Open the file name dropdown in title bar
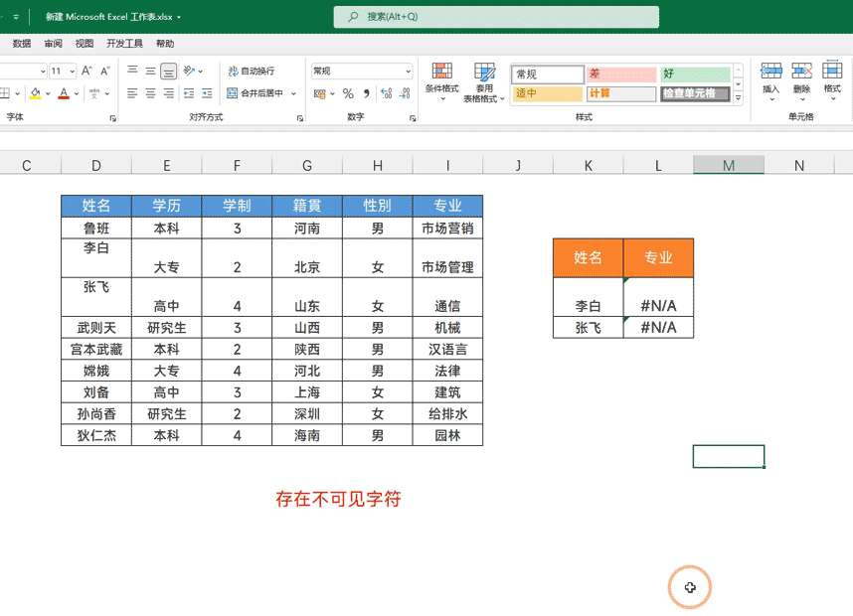This screenshot has width=853, height=616. 179,17
